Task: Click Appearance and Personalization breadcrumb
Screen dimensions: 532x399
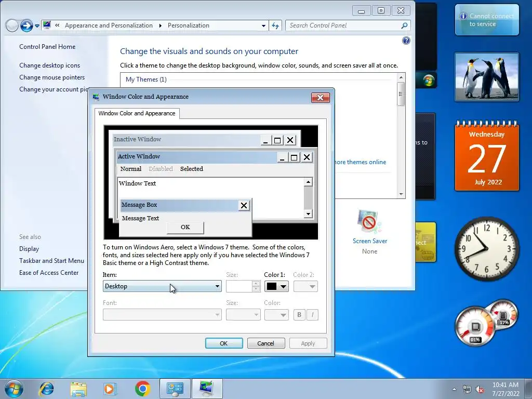Action: point(109,25)
